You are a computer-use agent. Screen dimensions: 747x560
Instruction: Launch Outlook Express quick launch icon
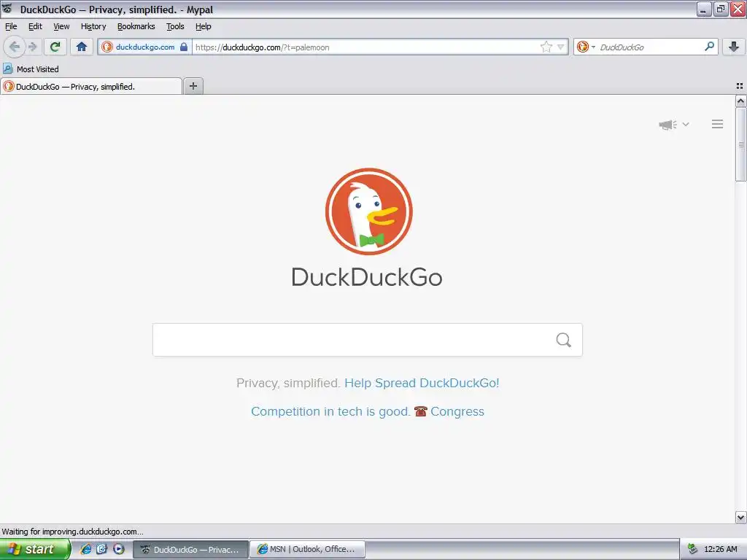pyautogui.click(x=102, y=549)
